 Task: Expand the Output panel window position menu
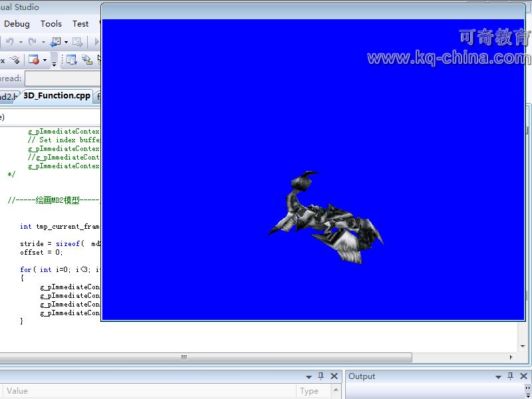(499, 376)
